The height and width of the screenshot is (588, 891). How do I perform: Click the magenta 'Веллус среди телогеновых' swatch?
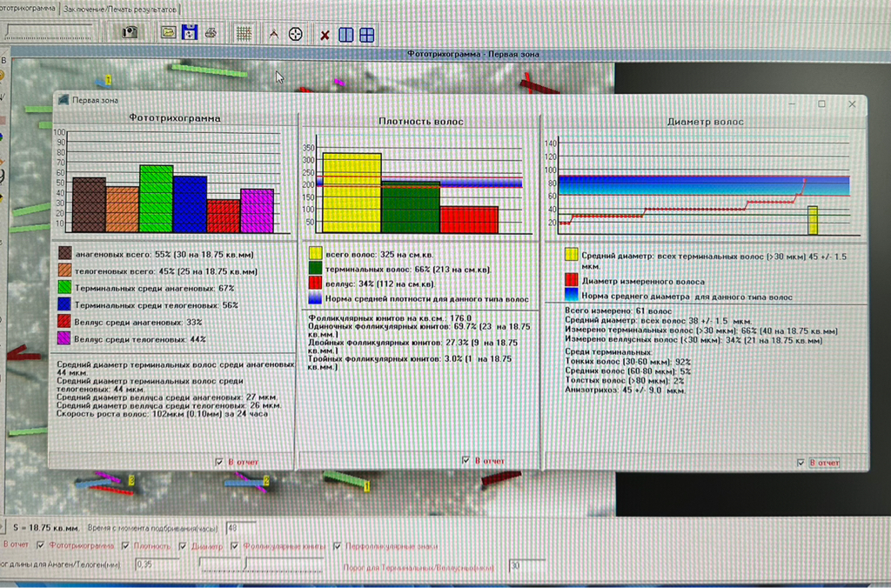click(64, 338)
